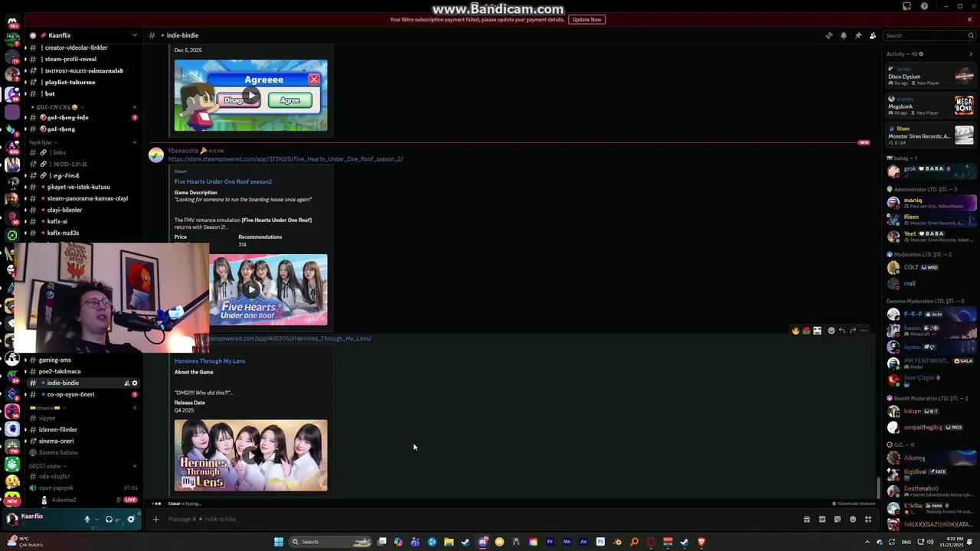The image size is (980, 551).
Task: Play Five Hearts Under One Roof video
Action: [x=250, y=290]
